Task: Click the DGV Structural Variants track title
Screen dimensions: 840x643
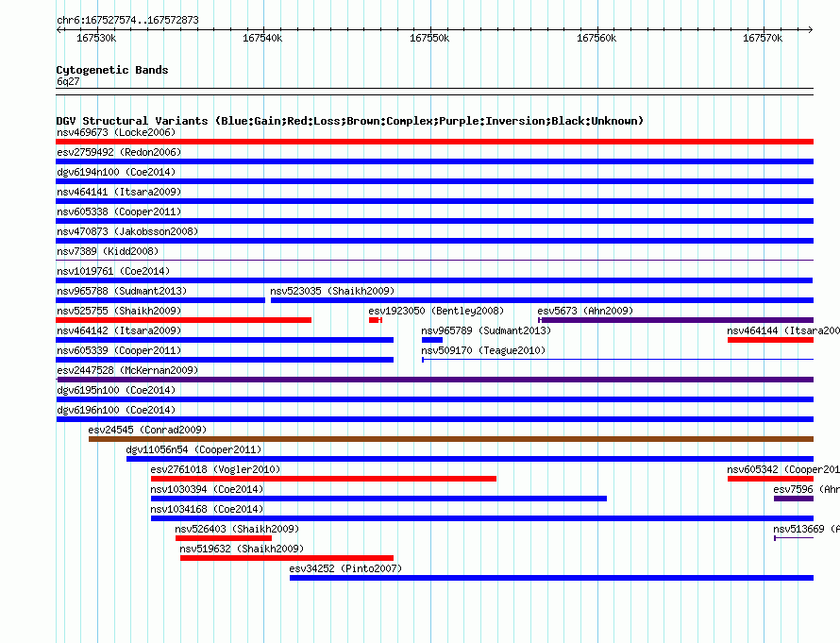Action: 350,121
